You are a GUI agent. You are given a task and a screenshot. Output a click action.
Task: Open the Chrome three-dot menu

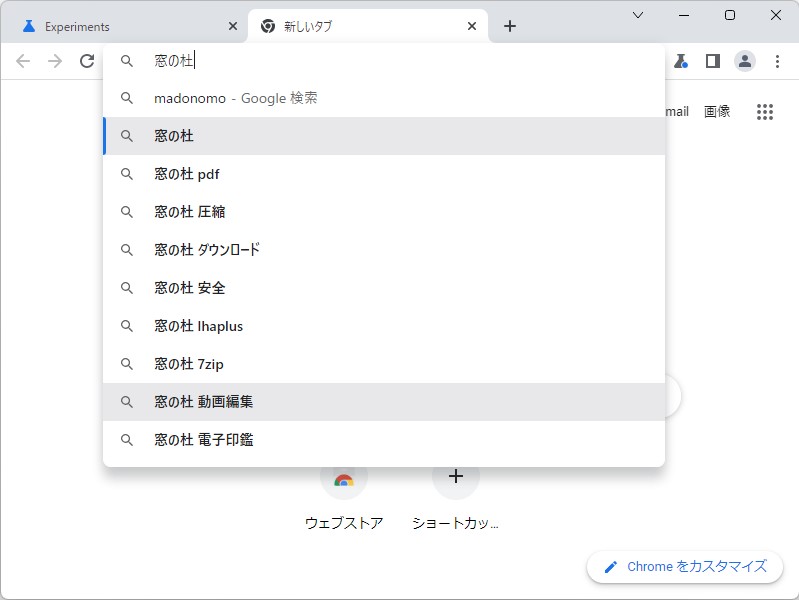click(777, 61)
